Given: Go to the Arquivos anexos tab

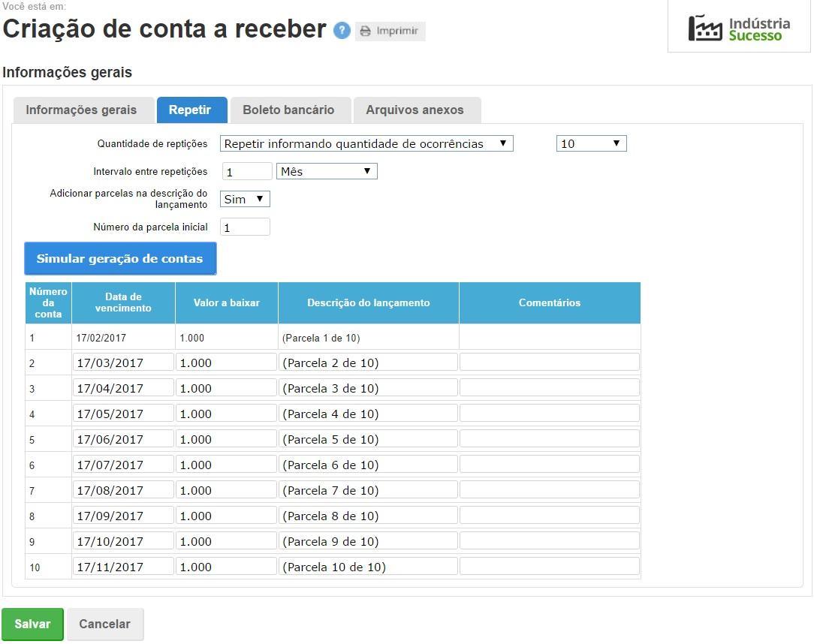Looking at the screenshot, I should pyautogui.click(x=415, y=110).
